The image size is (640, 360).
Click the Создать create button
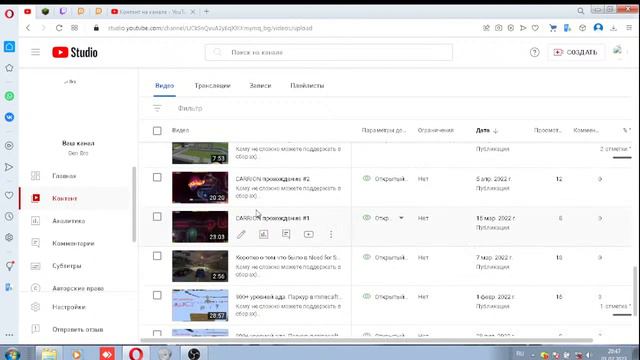tap(576, 52)
